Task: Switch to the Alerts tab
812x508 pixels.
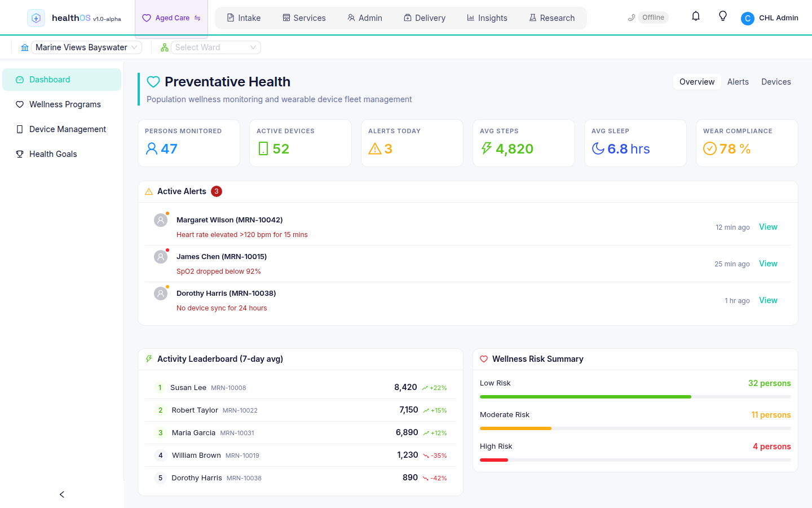Action: [738, 82]
